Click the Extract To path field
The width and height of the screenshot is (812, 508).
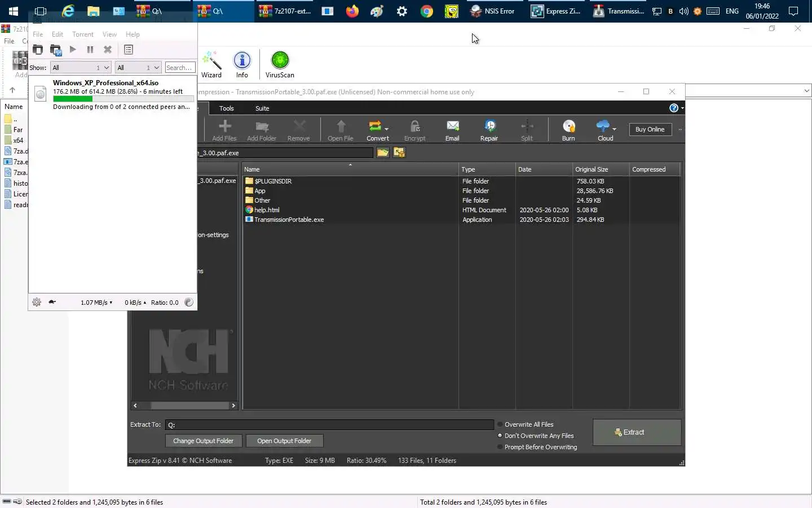pos(329,424)
